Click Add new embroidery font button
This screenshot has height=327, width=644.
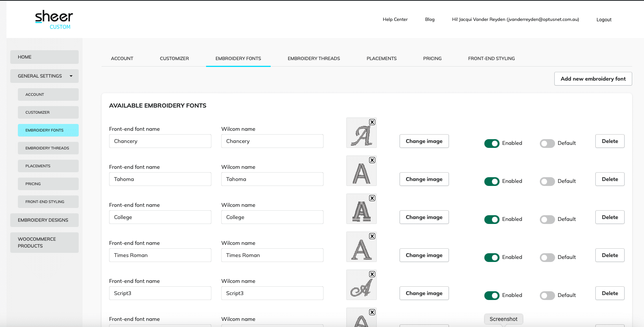(593, 79)
